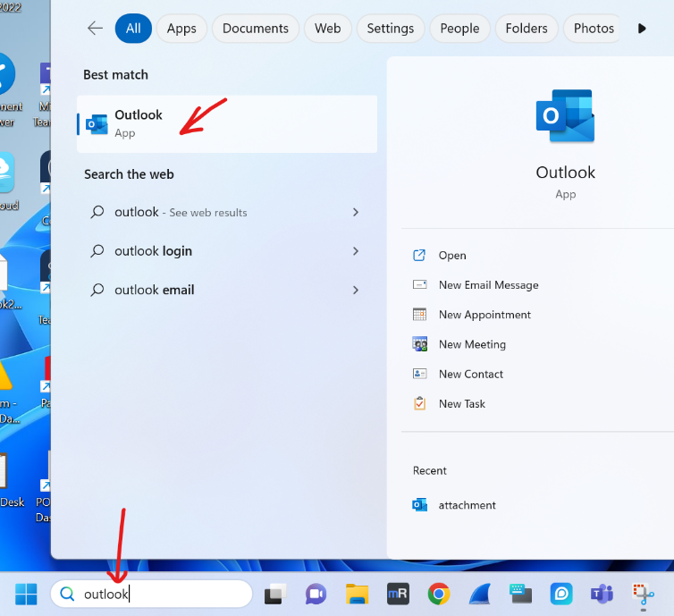The height and width of the screenshot is (616, 674).
Task: Open the Chat camera icon on taskbar
Action: click(x=316, y=594)
